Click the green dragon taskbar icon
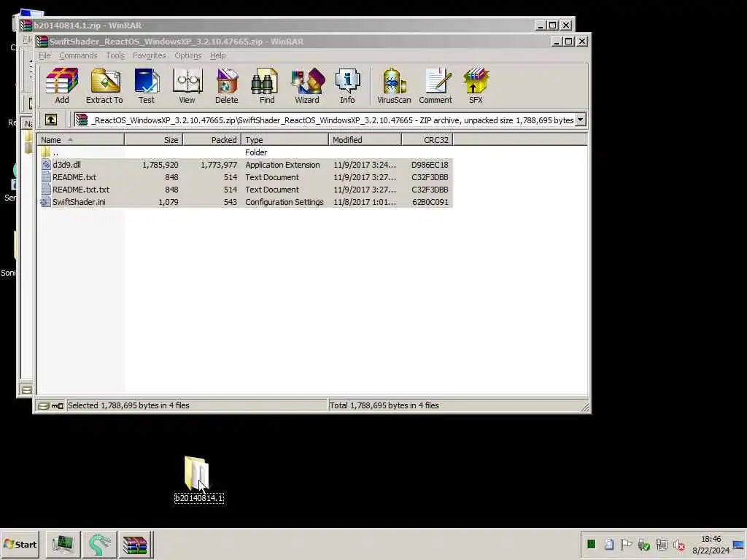Image resolution: width=747 pixels, height=560 pixels. click(x=99, y=544)
